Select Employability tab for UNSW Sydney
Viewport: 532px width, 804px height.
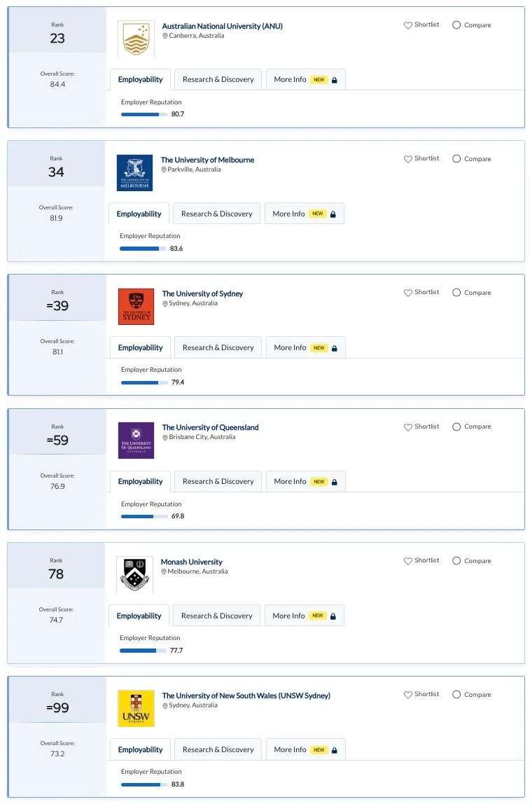click(x=141, y=749)
